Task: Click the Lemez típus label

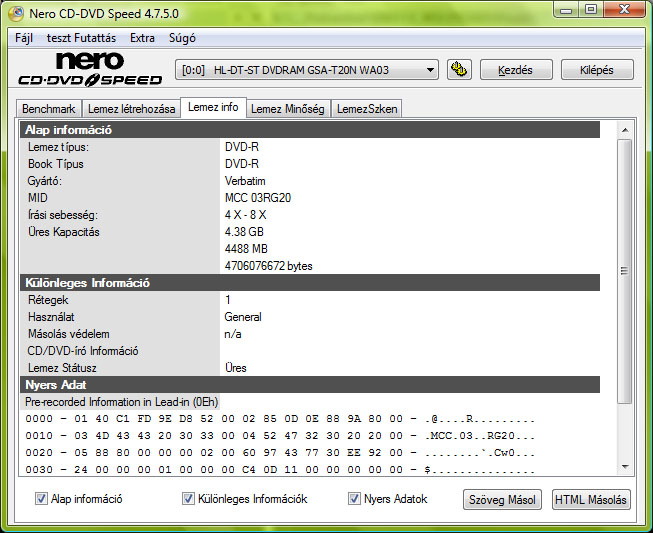Action: 58,147
